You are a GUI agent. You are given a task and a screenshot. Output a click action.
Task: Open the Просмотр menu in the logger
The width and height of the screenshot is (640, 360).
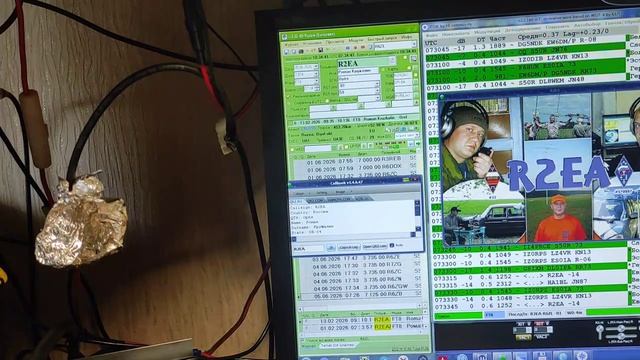336,41
